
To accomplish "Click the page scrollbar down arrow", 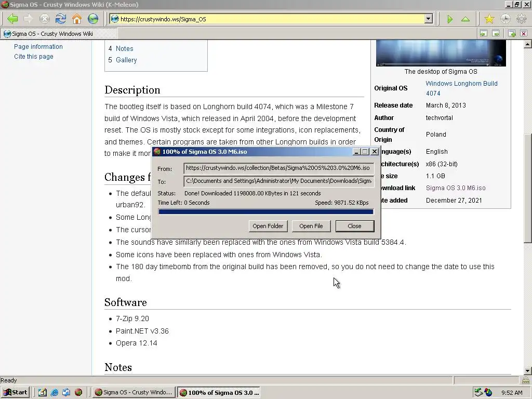I will [x=527, y=371].
